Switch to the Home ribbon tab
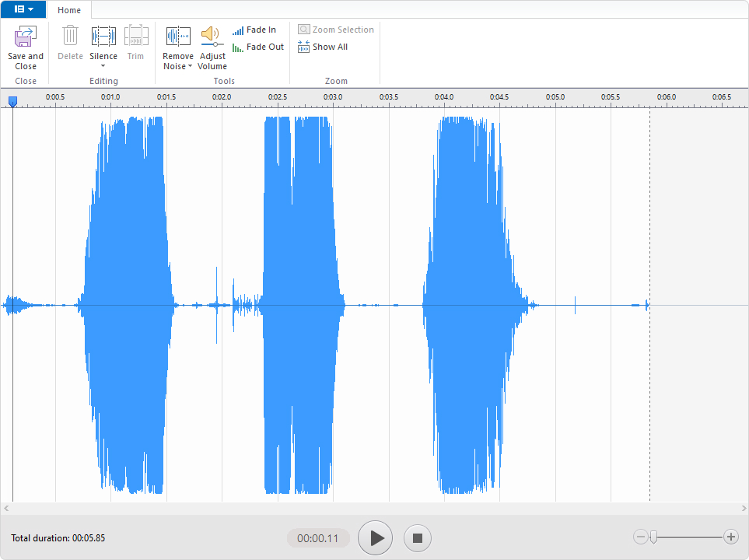The width and height of the screenshot is (749, 560). coord(69,10)
